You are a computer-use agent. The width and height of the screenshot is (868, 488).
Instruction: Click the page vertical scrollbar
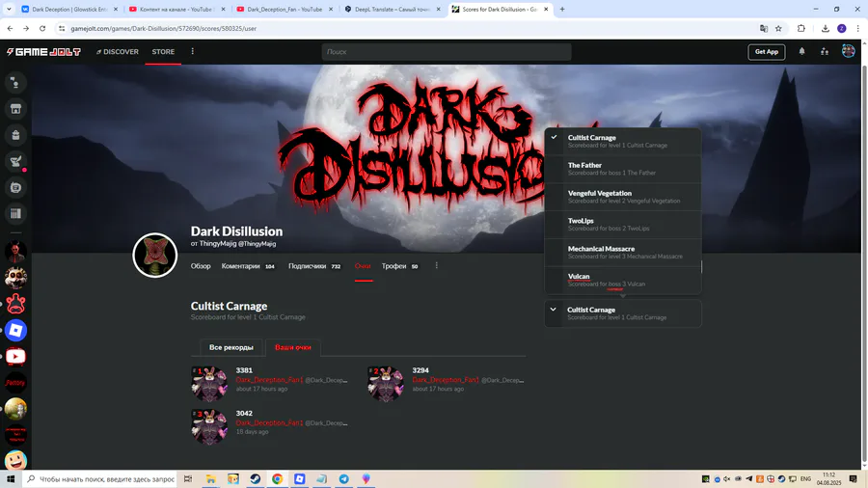point(864,265)
